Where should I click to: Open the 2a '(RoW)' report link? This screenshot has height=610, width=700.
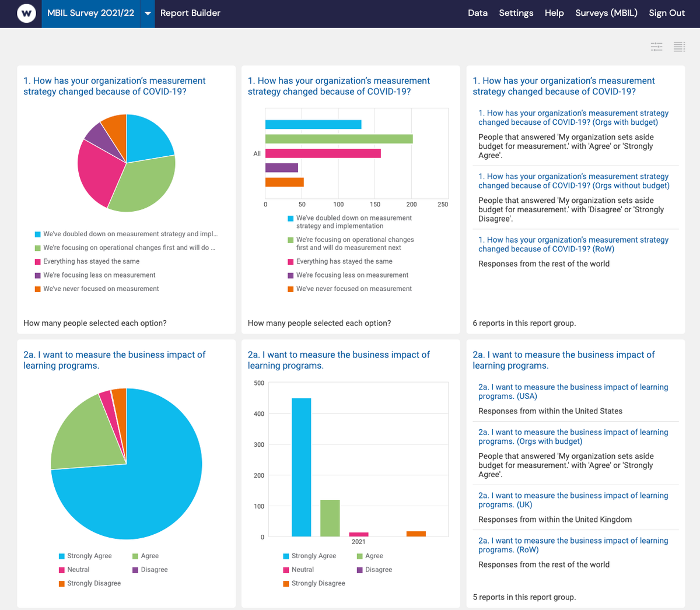click(573, 545)
